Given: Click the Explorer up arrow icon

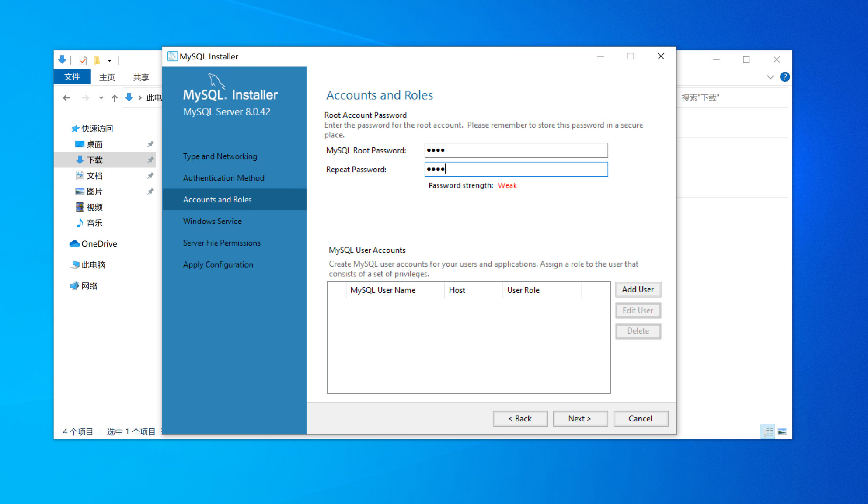Looking at the screenshot, I should point(115,98).
